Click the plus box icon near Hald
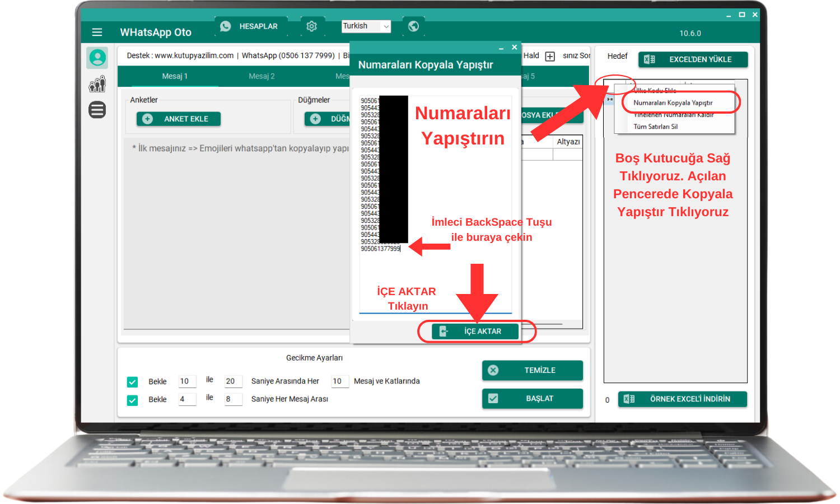 (550, 56)
